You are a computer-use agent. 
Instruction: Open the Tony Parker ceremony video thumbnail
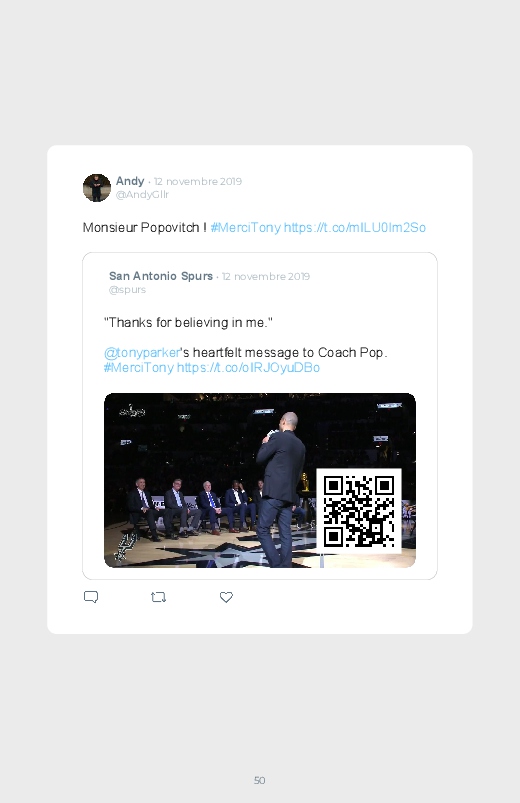260,480
